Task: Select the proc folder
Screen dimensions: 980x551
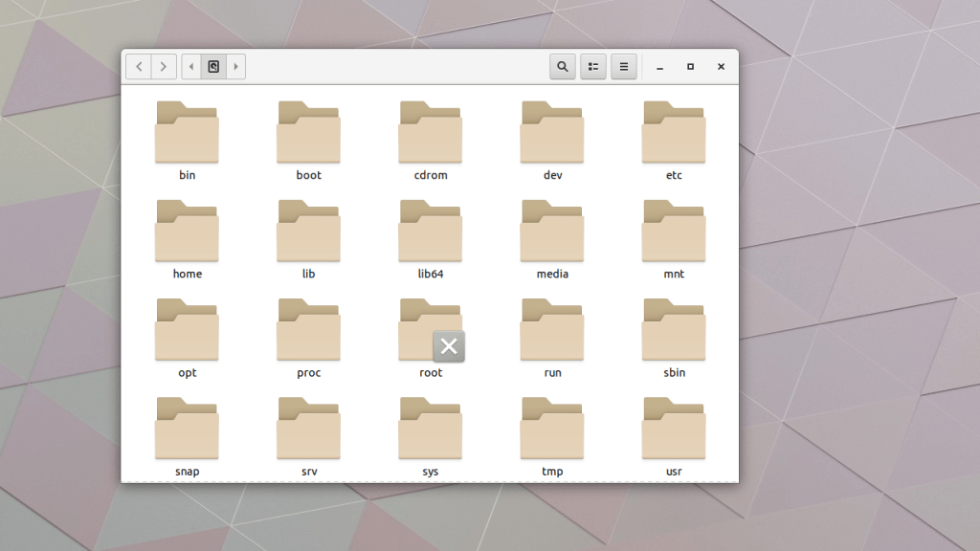Action: coord(308,330)
